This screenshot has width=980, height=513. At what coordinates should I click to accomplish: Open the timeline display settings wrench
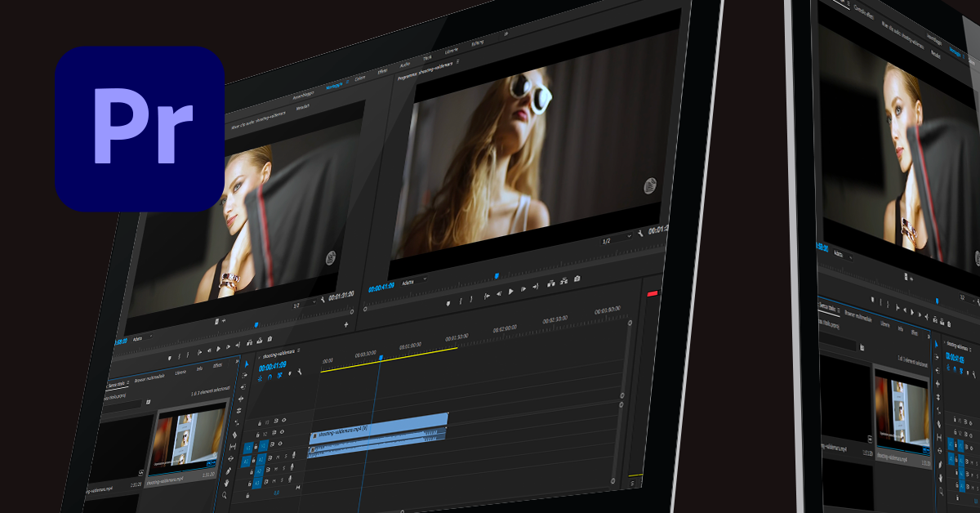point(300,372)
